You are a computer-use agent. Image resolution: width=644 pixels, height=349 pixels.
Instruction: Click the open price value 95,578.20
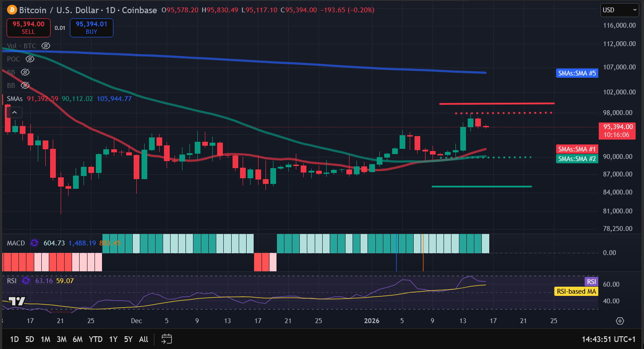182,10
